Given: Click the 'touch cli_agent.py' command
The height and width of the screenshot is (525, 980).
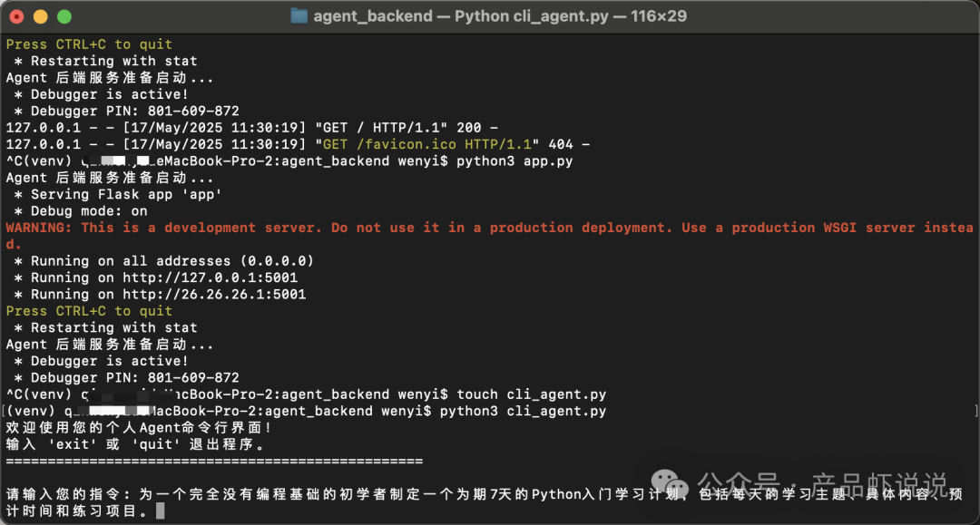Looking at the screenshot, I should coord(531,394).
